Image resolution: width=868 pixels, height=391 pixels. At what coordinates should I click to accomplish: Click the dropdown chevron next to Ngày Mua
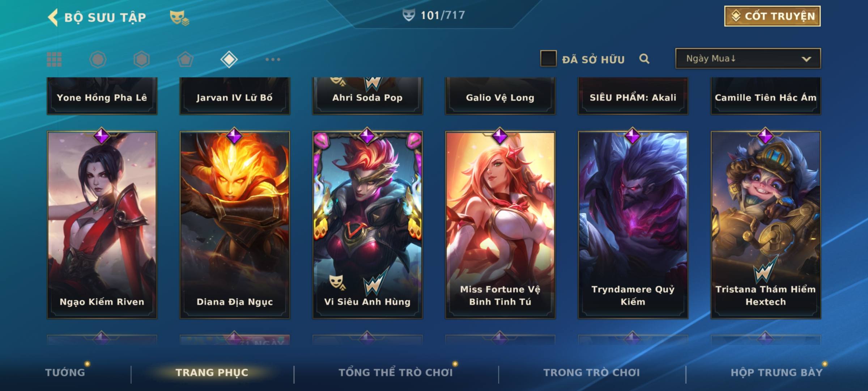pos(806,59)
